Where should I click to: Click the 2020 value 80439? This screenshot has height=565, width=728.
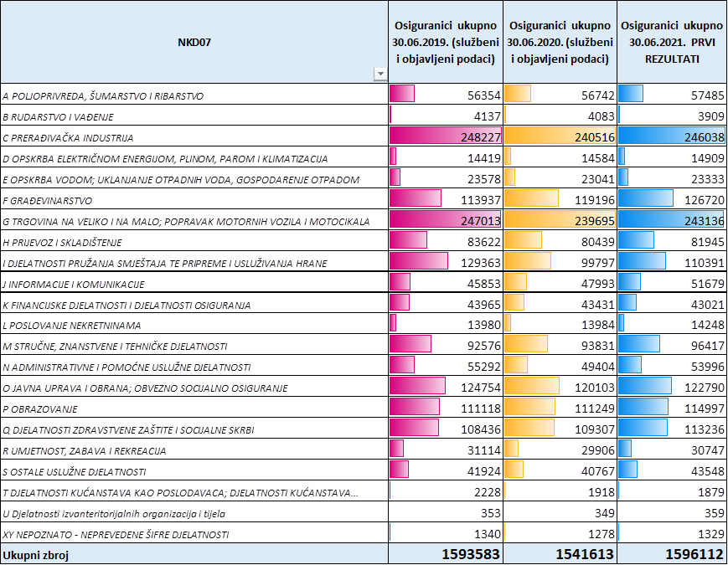(598, 242)
